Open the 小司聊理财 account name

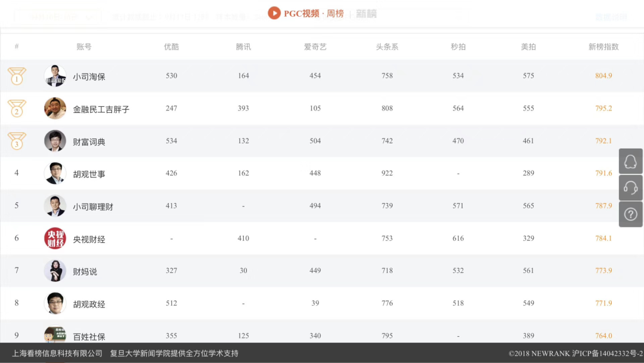tap(93, 207)
